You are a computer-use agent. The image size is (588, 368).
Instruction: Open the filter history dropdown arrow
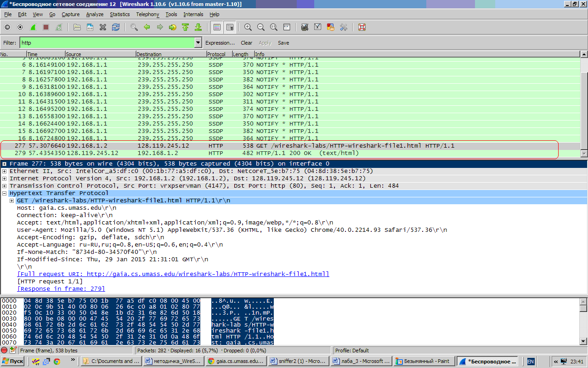(x=198, y=43)
